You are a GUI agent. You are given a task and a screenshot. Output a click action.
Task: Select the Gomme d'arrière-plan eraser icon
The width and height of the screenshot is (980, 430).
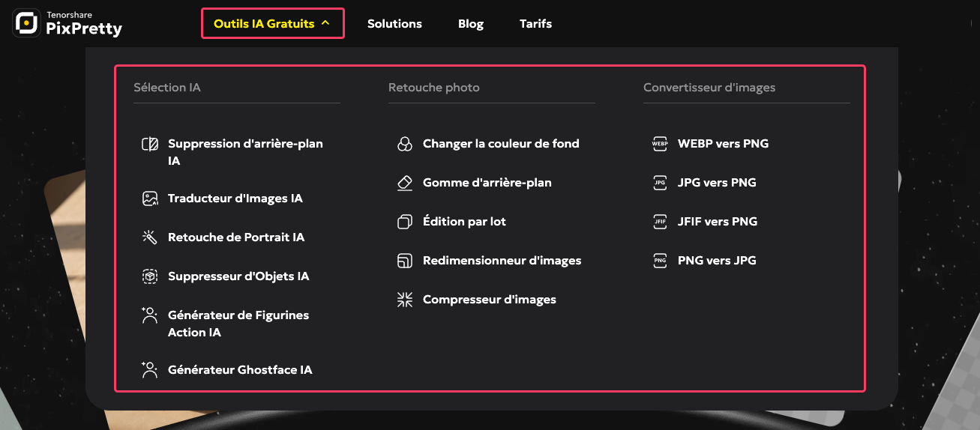405,183
